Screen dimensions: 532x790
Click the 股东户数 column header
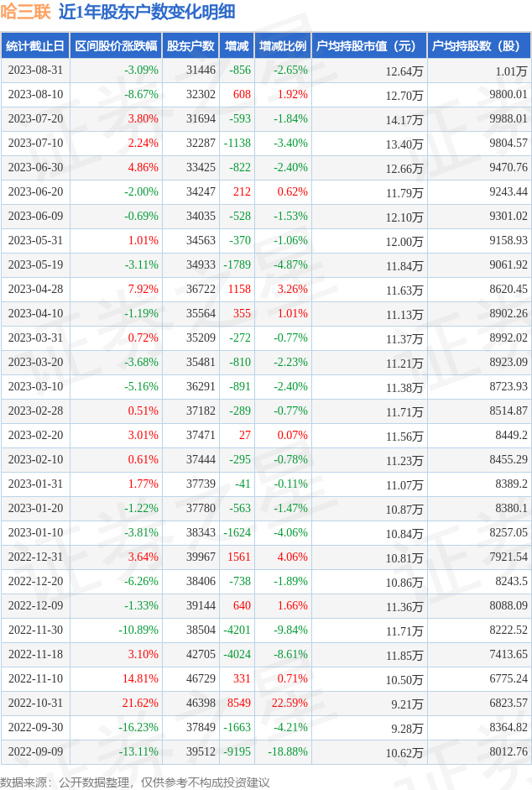click(x=191, y=46)
